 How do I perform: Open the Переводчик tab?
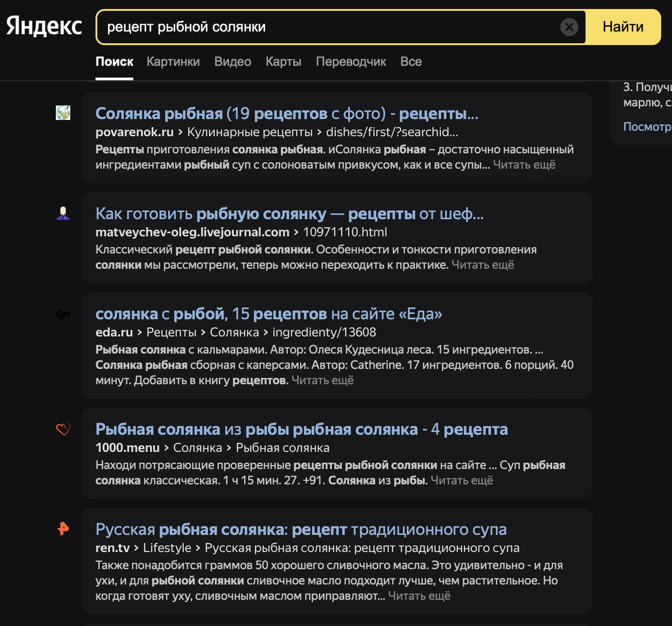click(x=351, y=62)
